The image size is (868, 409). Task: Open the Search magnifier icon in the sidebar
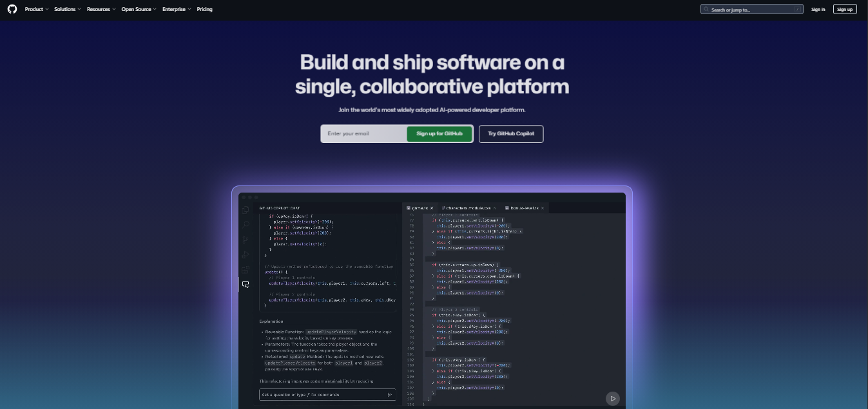coord(246,225)
